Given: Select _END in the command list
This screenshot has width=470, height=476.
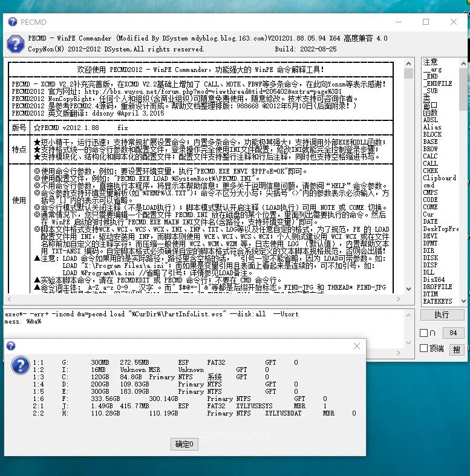Looking at the screenshot, I should tap(431, 76).
